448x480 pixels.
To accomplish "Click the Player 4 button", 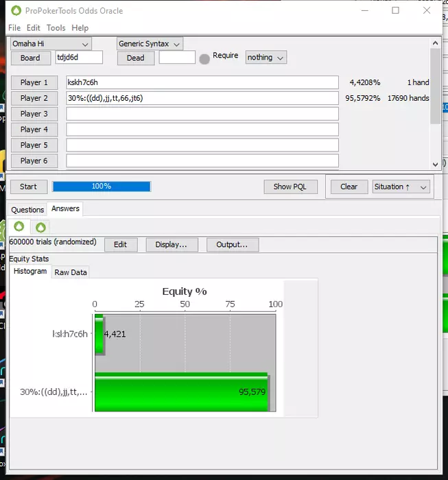I will click(34, 129).
